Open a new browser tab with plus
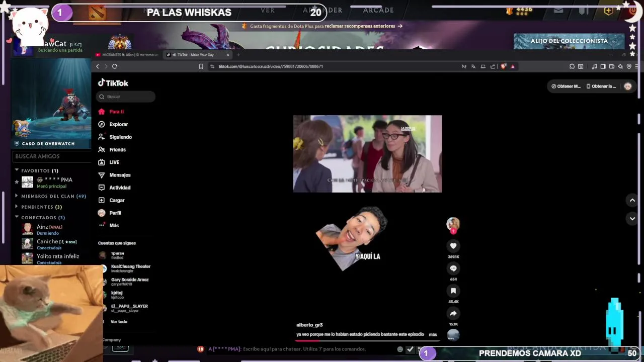Viewport: 644px width, 362px height. (x=238, y=55)
